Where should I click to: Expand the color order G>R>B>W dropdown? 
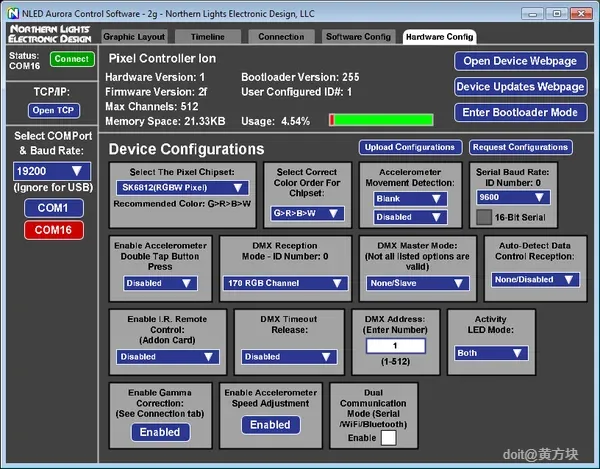click(x=307, y=213)
